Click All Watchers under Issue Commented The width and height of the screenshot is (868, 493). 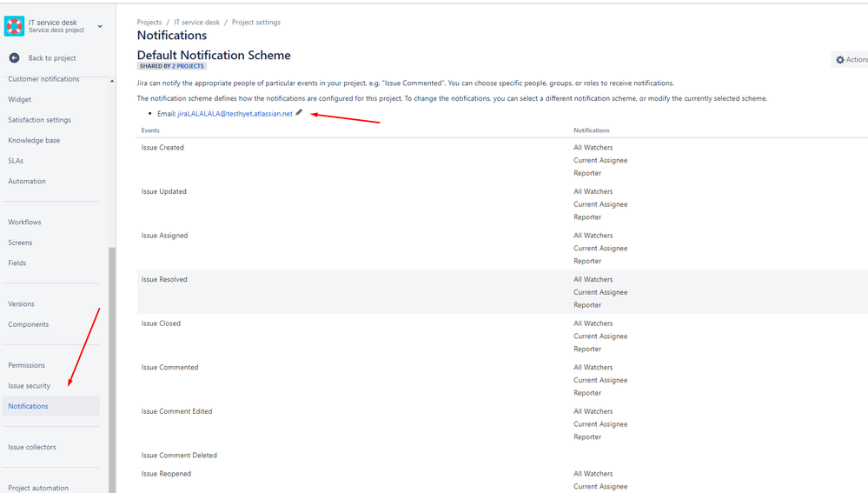pyautogui.click(x=593, y=368)
